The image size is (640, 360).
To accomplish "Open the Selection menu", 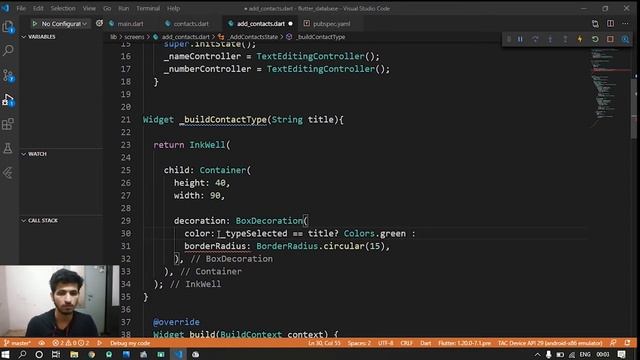I will click(x=63, y=8).
